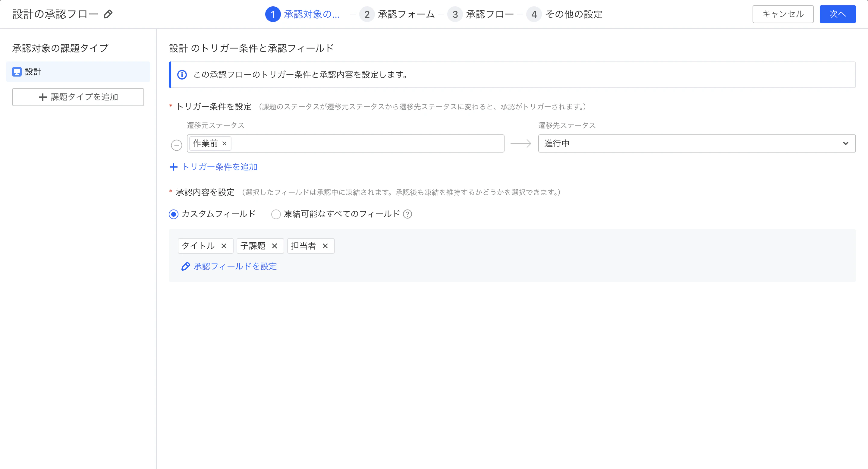The height and width of the screenshot is (469, 868).
Task: Click the 作業前 tag label
Action: point(206,143)
